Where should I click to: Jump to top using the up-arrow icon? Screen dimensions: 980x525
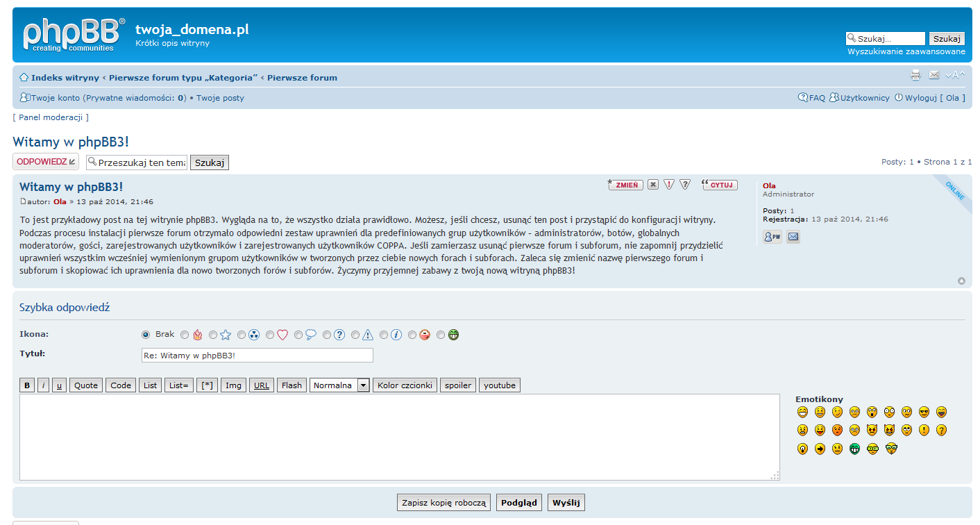pos(961,281)
